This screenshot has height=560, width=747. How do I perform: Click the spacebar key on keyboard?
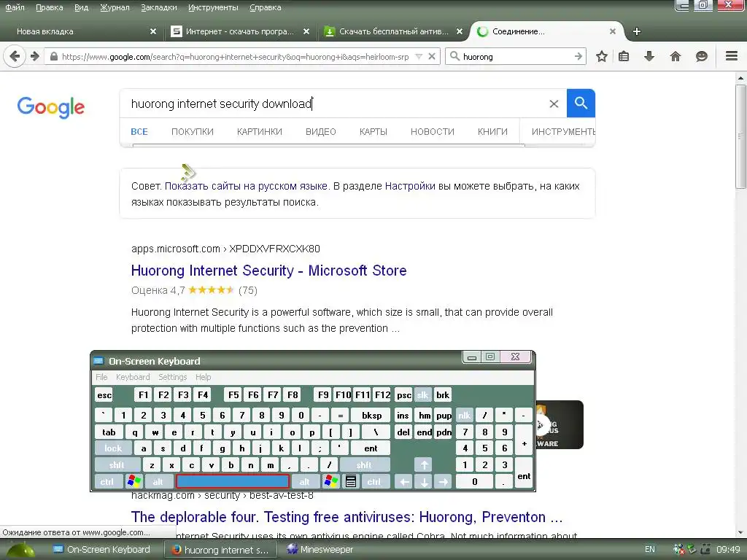coord(233,481)
